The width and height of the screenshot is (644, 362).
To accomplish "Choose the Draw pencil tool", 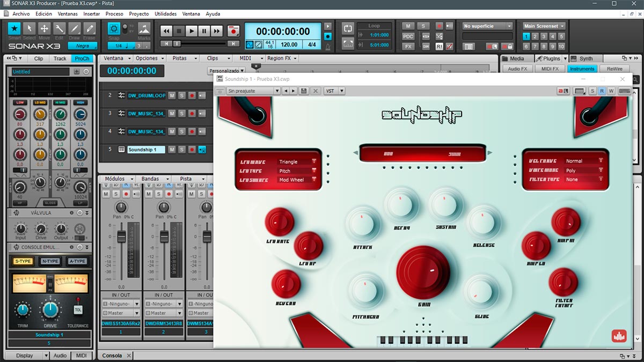I will tap(75, 28).
